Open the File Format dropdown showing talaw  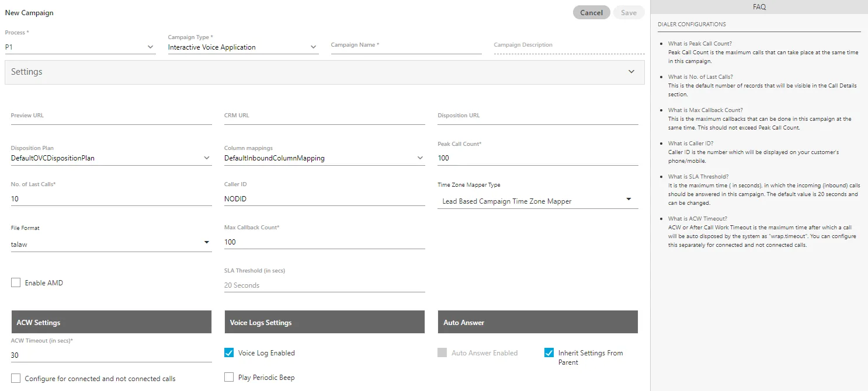pyautogui.click(x=111, y=244)
